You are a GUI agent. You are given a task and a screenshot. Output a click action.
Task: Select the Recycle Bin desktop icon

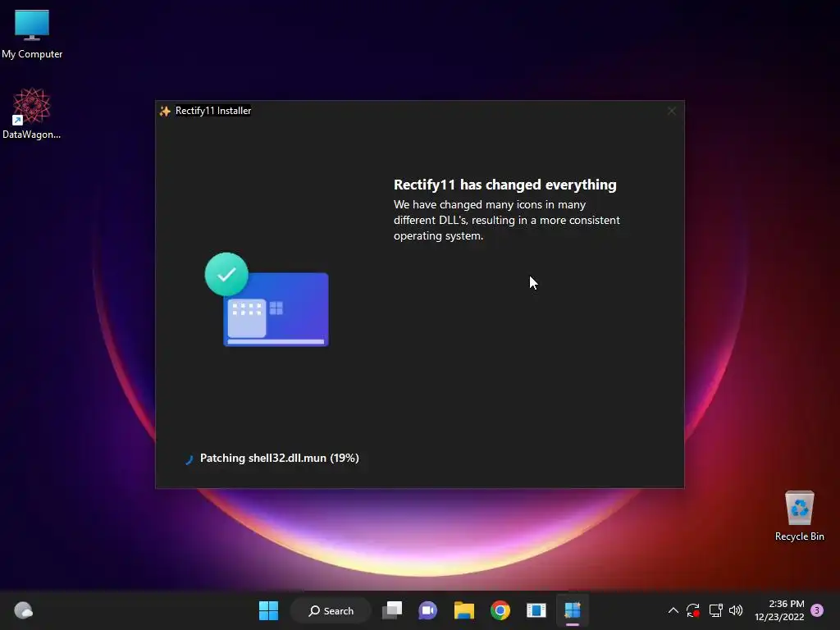(x=799, y=516)
